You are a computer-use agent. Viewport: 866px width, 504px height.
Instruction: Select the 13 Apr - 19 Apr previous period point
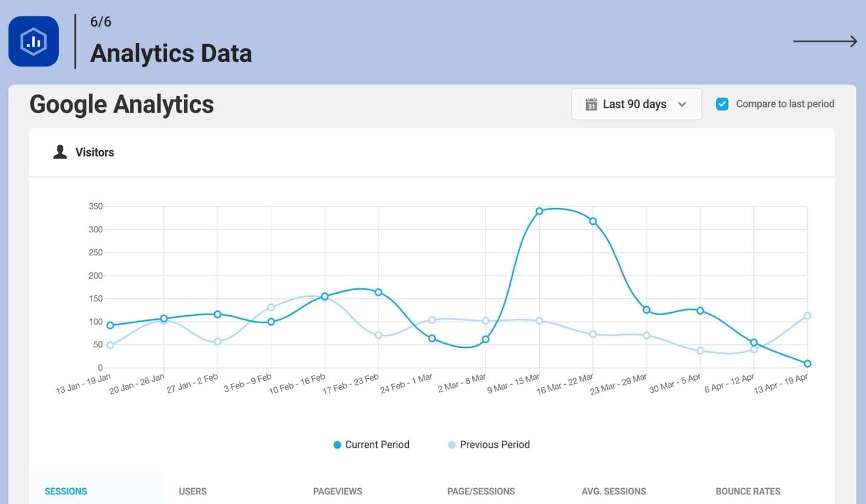tap(807, 316)
